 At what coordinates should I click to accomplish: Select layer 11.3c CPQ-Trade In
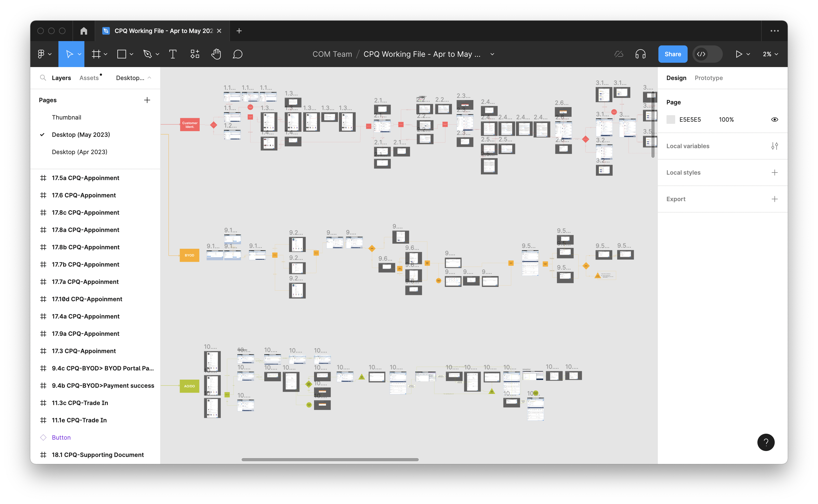coord(95,403)
